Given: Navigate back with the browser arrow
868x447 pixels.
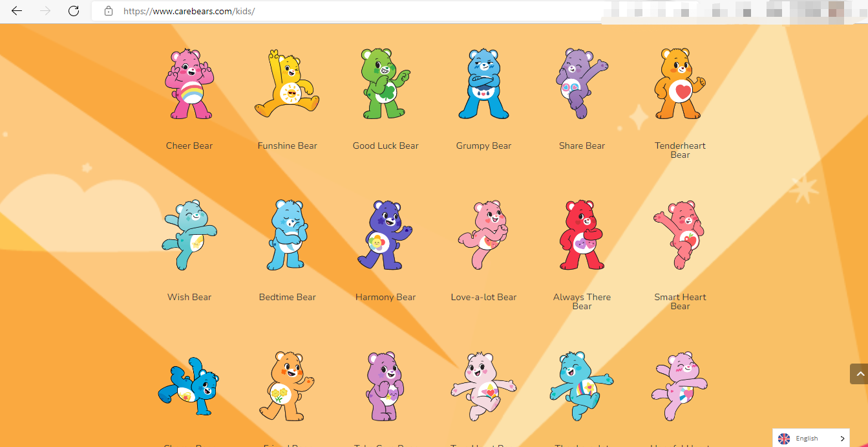Looking at the screenshot, I should (x=16, y=11).
